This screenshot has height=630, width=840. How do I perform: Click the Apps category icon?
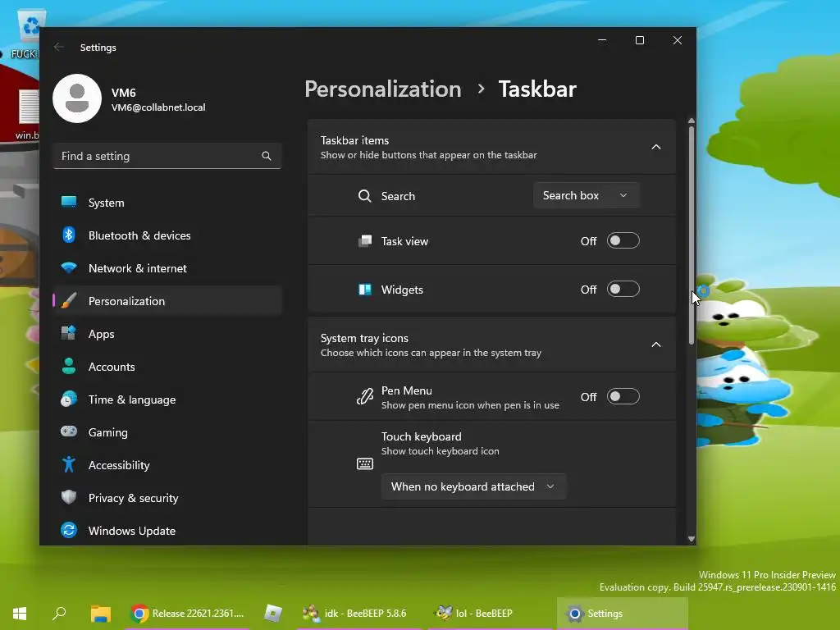pyautogui.click(x=69, y=333)
